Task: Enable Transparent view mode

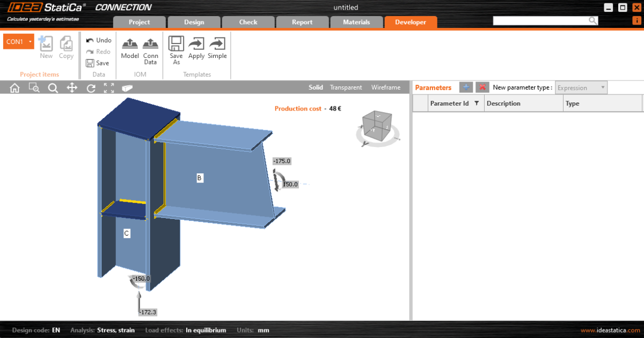Action: [346, 87]
